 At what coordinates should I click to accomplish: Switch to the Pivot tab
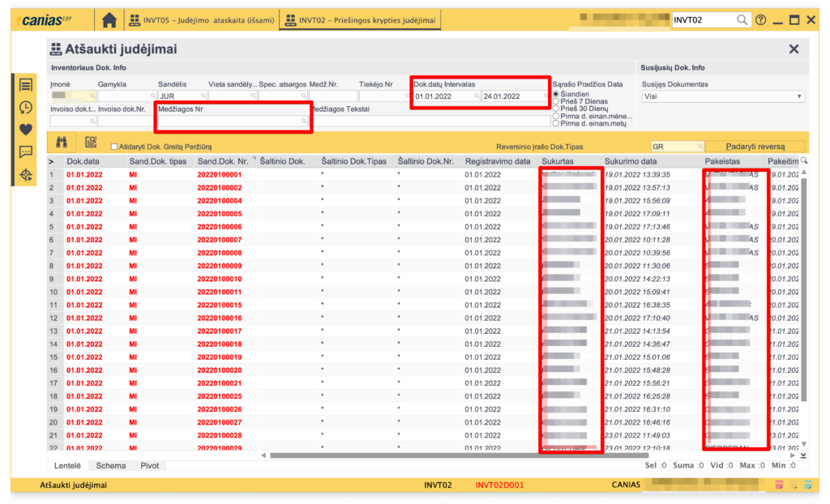(x=149, y=466)
